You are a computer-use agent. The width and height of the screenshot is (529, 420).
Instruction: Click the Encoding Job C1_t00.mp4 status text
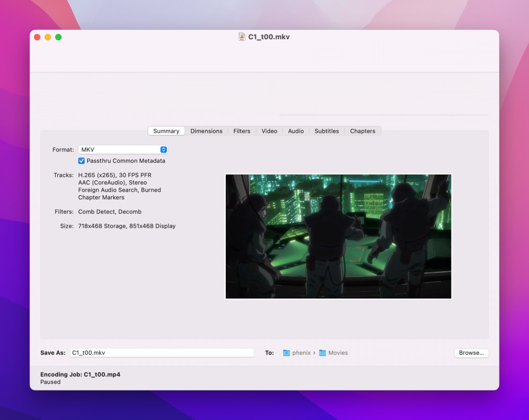pos(80,375)
